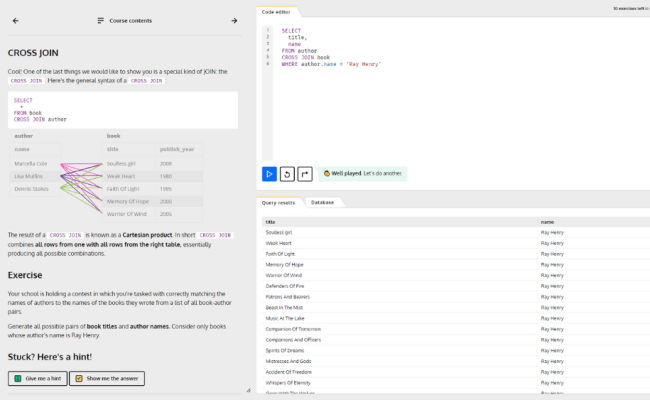Advance with the right arrow icon
650x400 pixels.
pos(234,21)
